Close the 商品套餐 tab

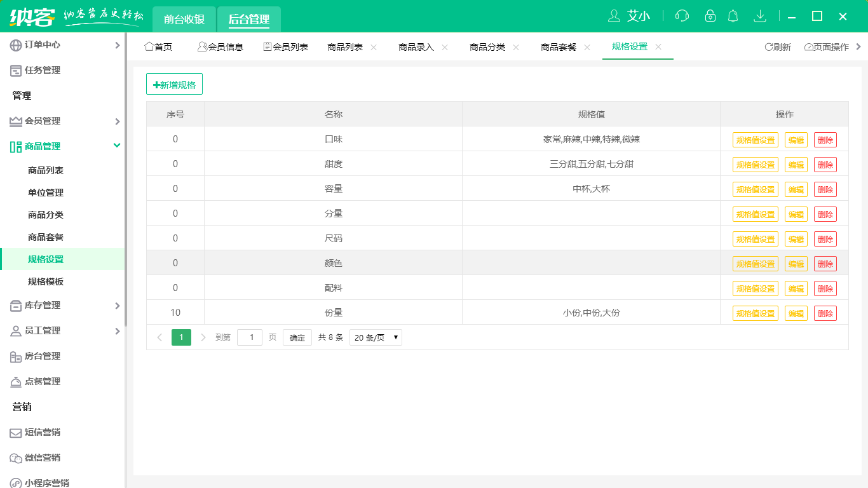point(587,47)
